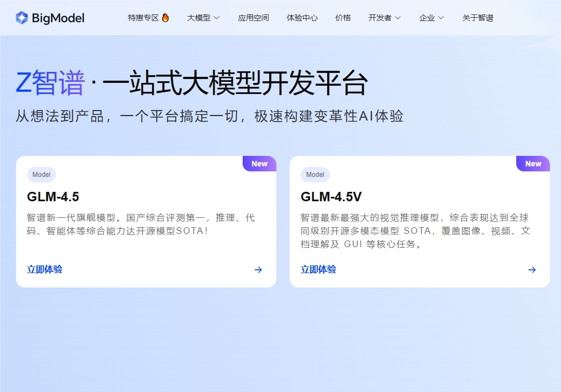Open the 特惠专区 promotions link

(143, 18)
